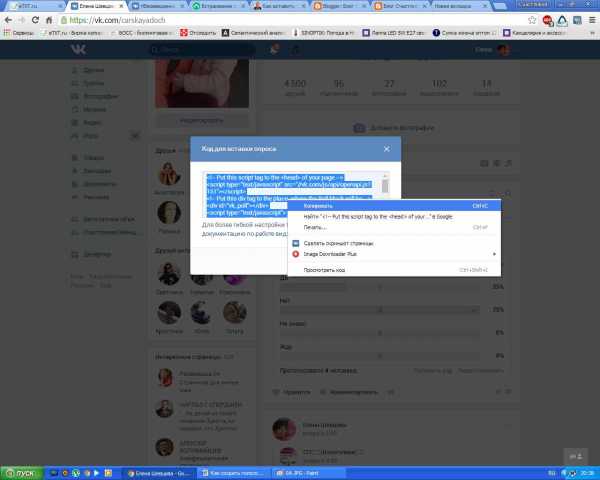The image size is (600, 480).
Task: Click the 'Редактировать' button under profile photo
Action: click(x=202, y=121)
